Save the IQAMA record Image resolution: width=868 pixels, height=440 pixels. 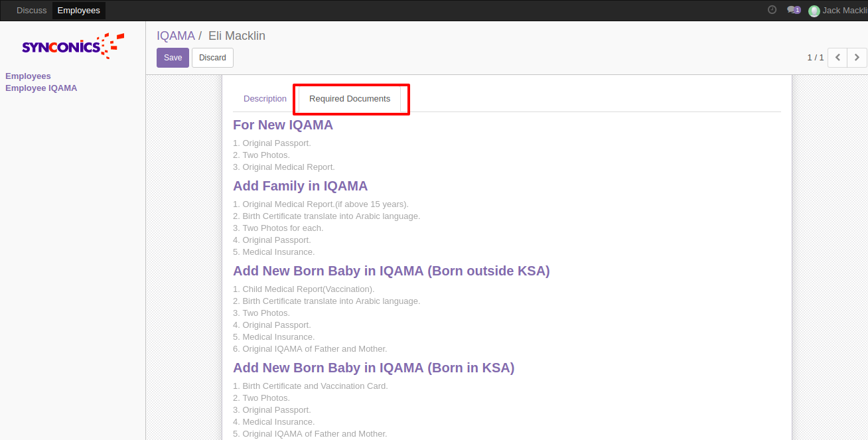click(x=173, y=58)
